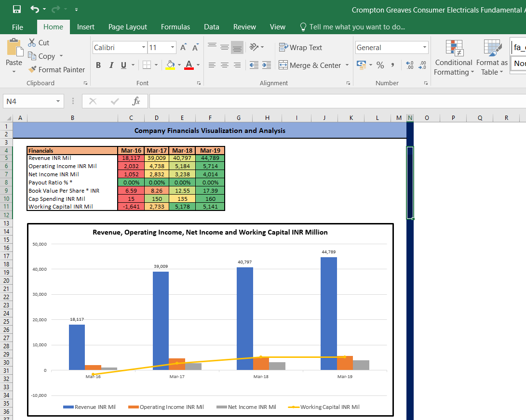
Task: Select the Data ribbon tab
Action: click(x=211, y=27)
